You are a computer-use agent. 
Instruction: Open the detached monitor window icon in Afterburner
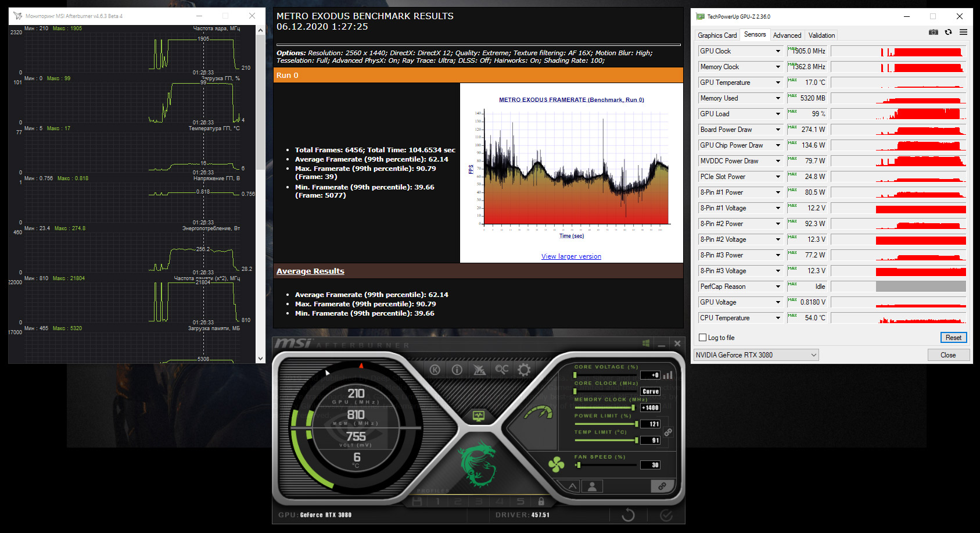click(479, 416)
